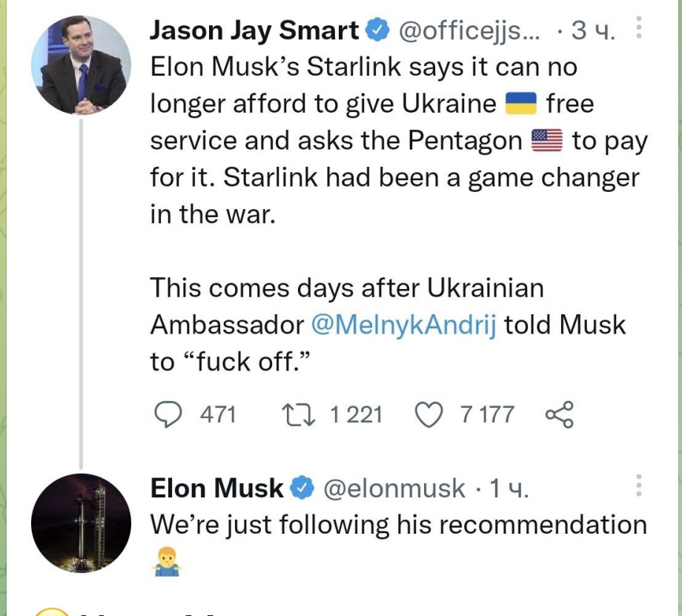
Task: Click Elon Musk's verified badge
Action: pyautogui.click(x=302, y=489)
